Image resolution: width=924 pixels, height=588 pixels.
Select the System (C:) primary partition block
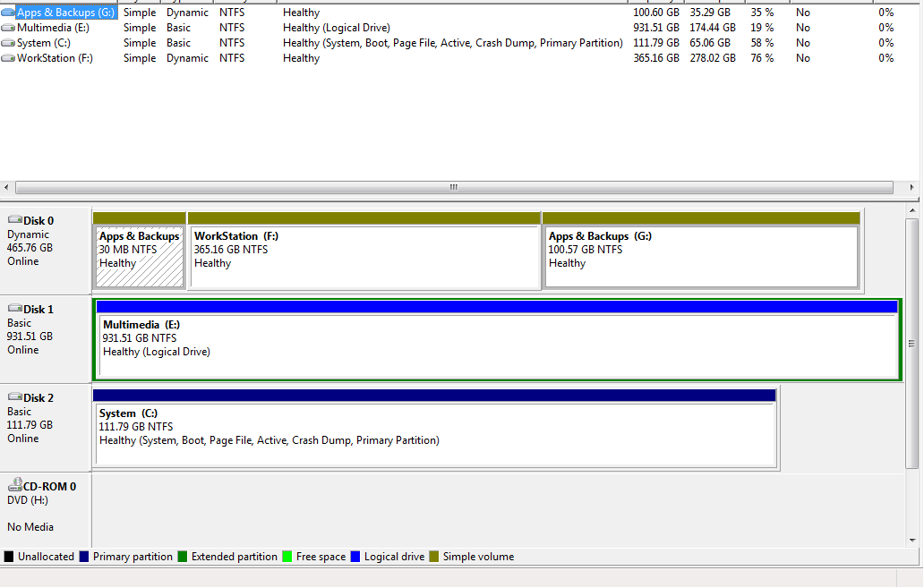pos(435,434)
